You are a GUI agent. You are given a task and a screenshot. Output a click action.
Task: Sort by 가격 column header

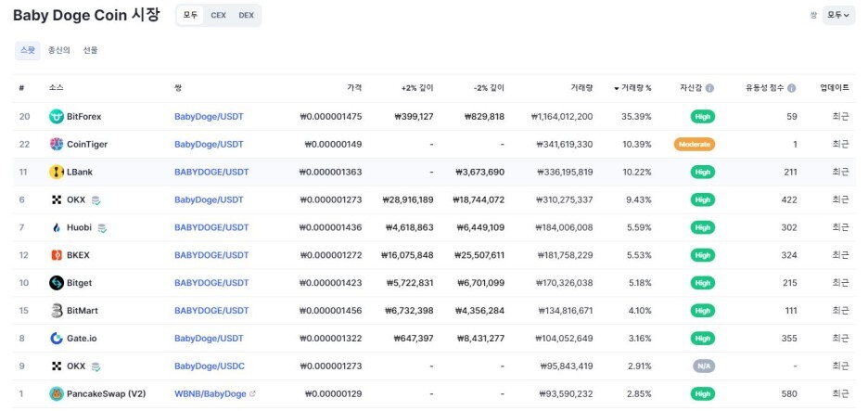coord(354,87)
